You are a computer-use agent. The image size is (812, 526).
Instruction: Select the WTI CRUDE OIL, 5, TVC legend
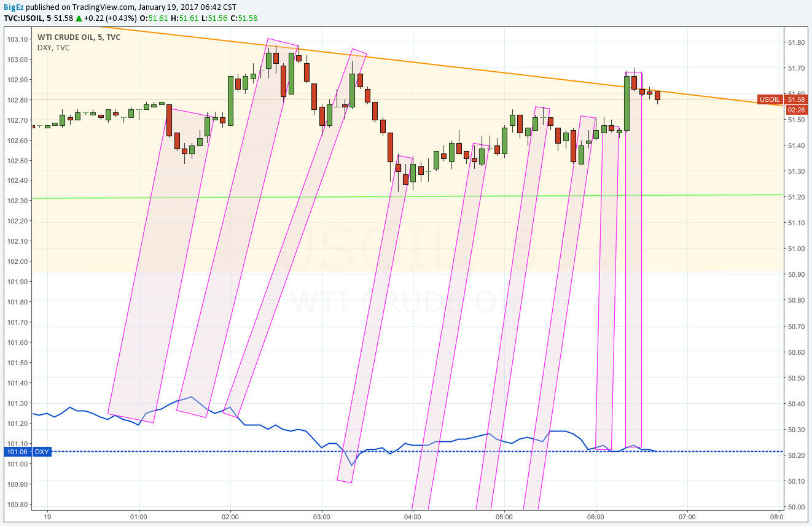coord(79,37)
